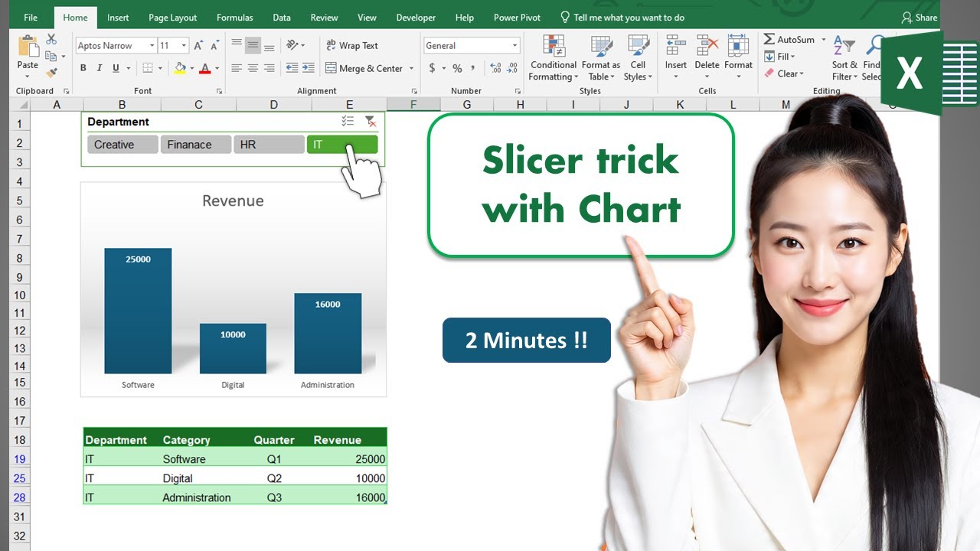Open the General number format dropdown
Viewport: 980px width, 551px height.
coord(514,46)
